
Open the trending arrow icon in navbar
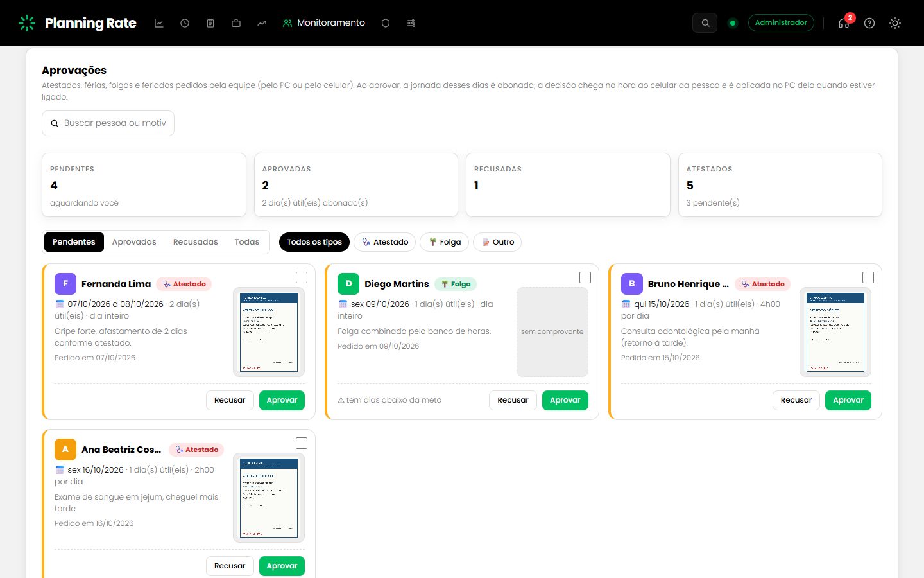[262, 23]
